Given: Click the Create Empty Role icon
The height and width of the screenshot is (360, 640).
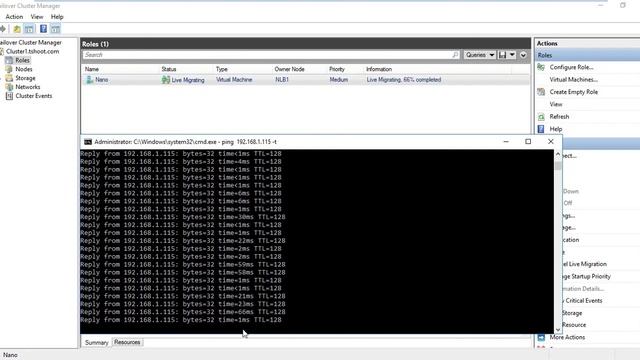Looking at the screenshot, I should pyautogui.click(x=541, y=92).
